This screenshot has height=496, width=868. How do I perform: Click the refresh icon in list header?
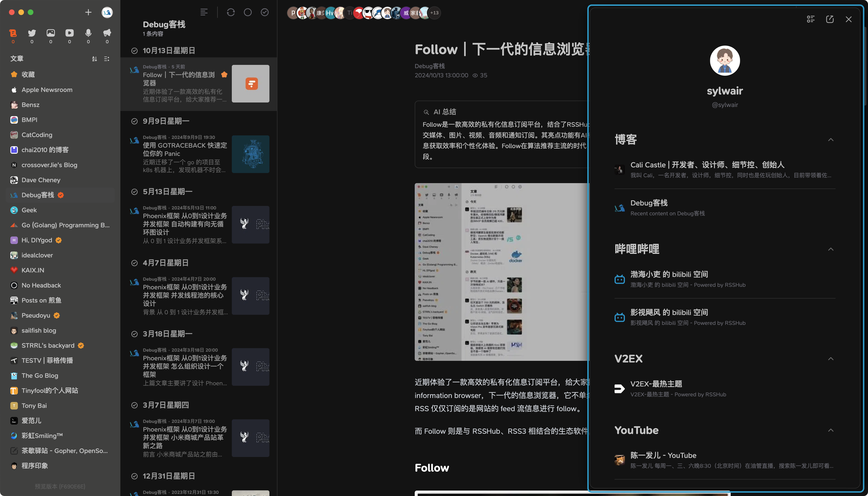click(x=231, y=13)
